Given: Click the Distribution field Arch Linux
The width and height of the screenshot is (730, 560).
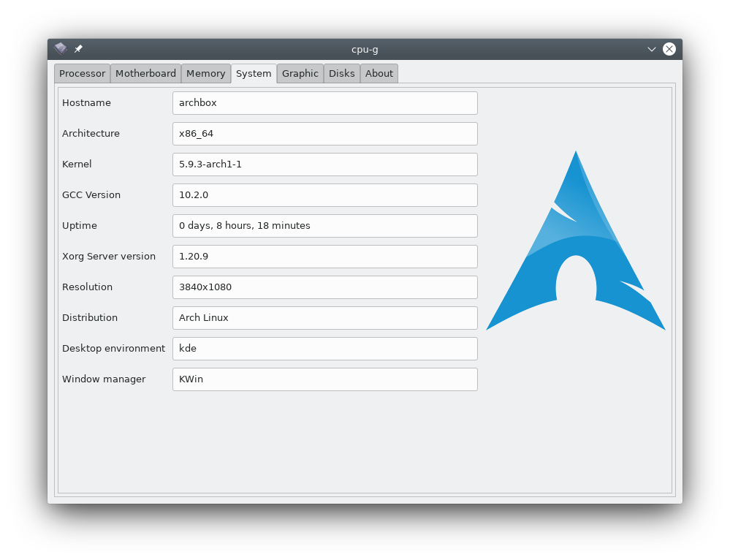Looking at the screenshot, I should [325, 318].
